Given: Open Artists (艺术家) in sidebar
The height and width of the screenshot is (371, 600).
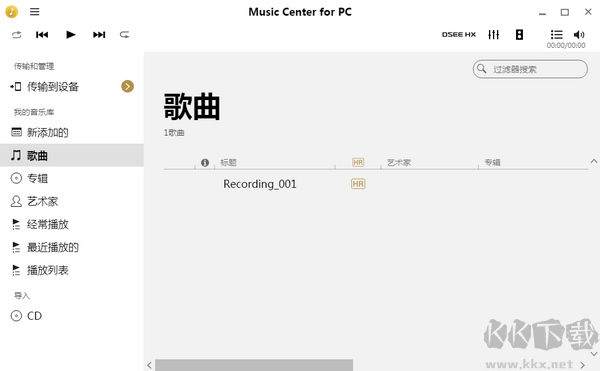Looking at the screenshot, I should pyautogui.click(x=72, y=201).
